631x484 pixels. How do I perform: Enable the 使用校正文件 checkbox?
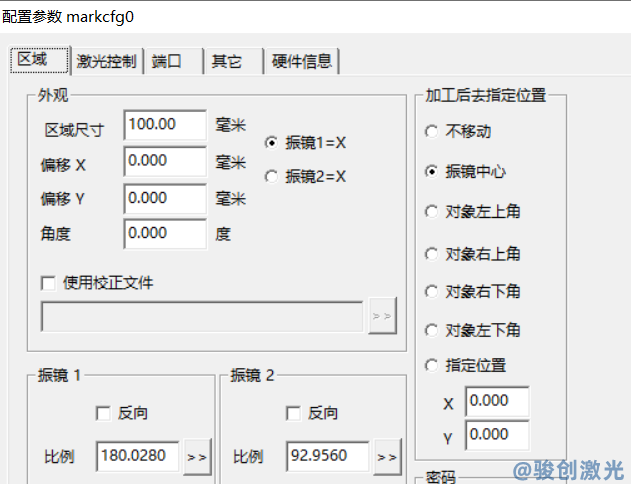(x=48, y=283)
